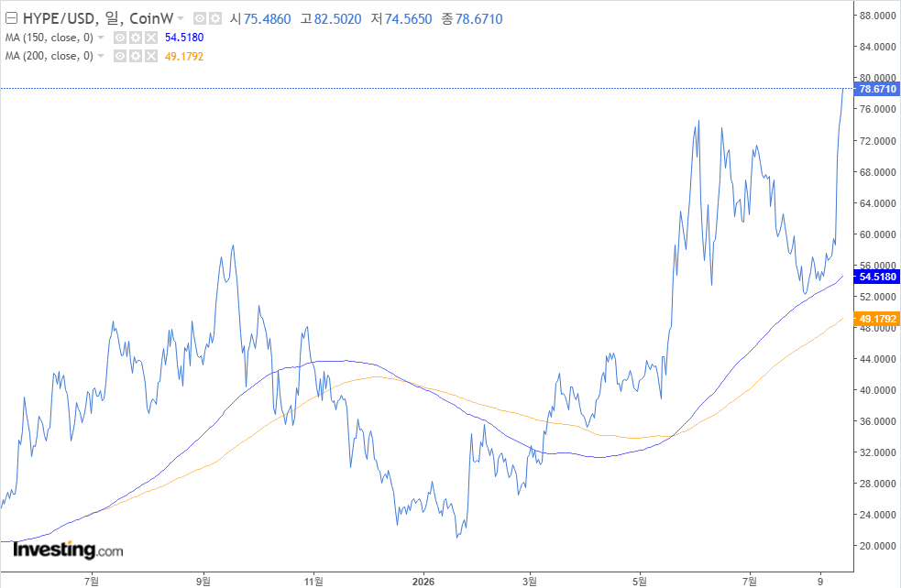Remove MA 150 indicator with X icon

[x=150, y=38]
